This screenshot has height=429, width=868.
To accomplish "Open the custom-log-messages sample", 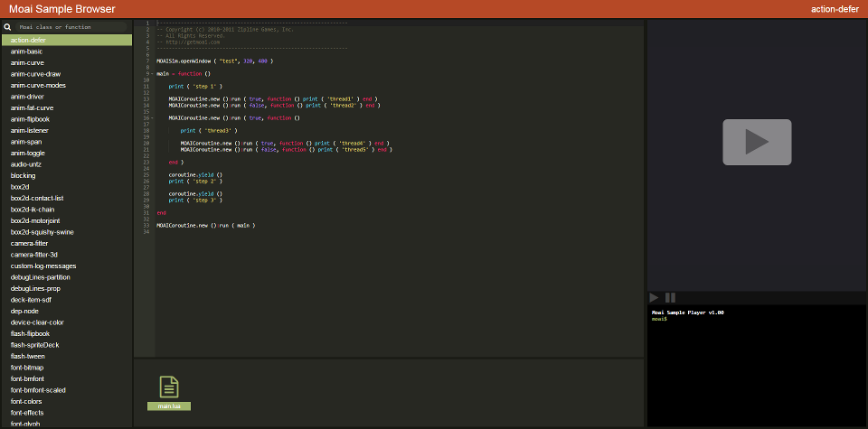I will click(67, 266).
